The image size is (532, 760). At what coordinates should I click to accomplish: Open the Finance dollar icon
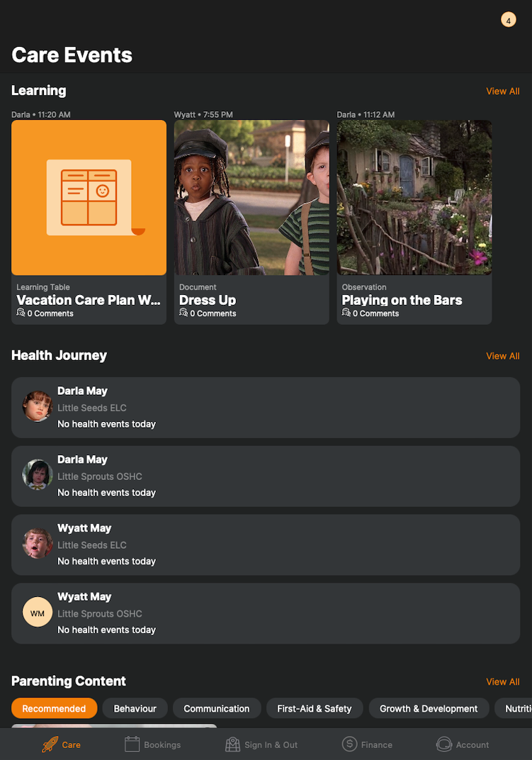[x=349, y=744]
